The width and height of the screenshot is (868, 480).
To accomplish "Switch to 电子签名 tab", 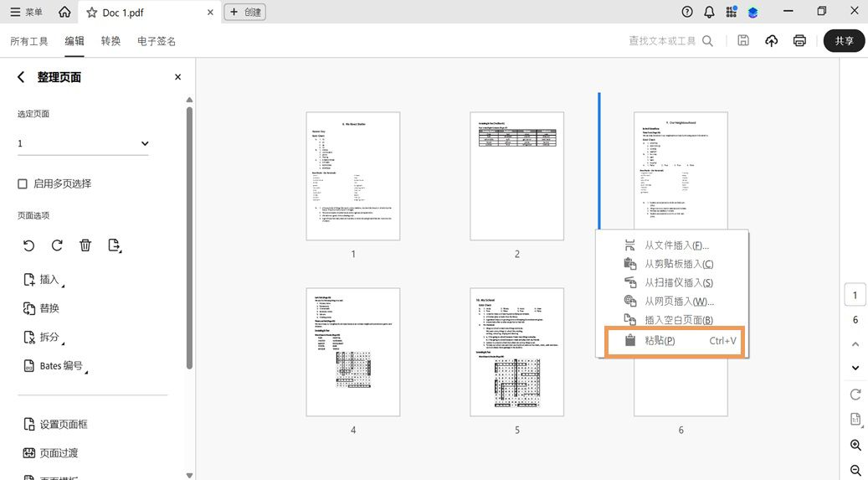I will pos(157,41).
